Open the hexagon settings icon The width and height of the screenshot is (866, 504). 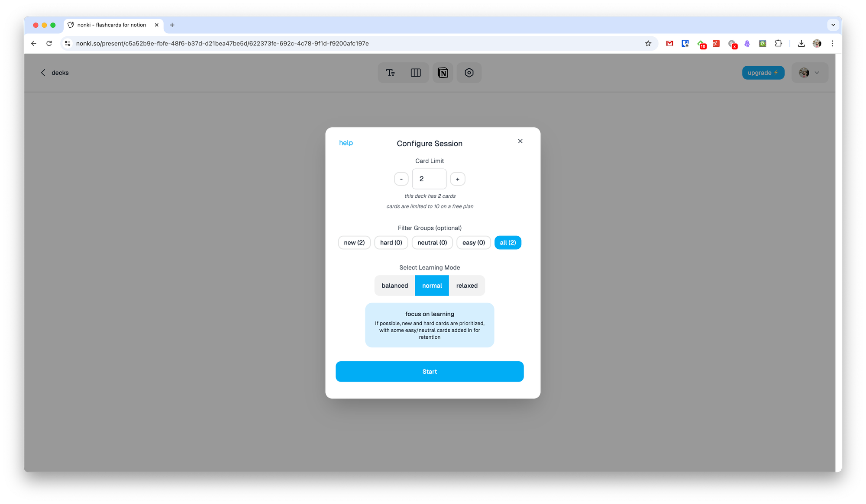469,73
